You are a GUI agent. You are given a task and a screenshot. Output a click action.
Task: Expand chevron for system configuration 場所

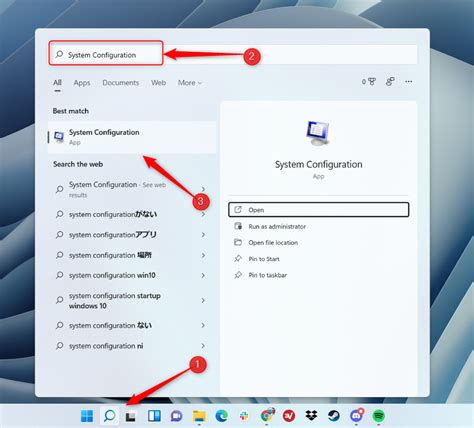pyautogui.click(x=203, y=255)
